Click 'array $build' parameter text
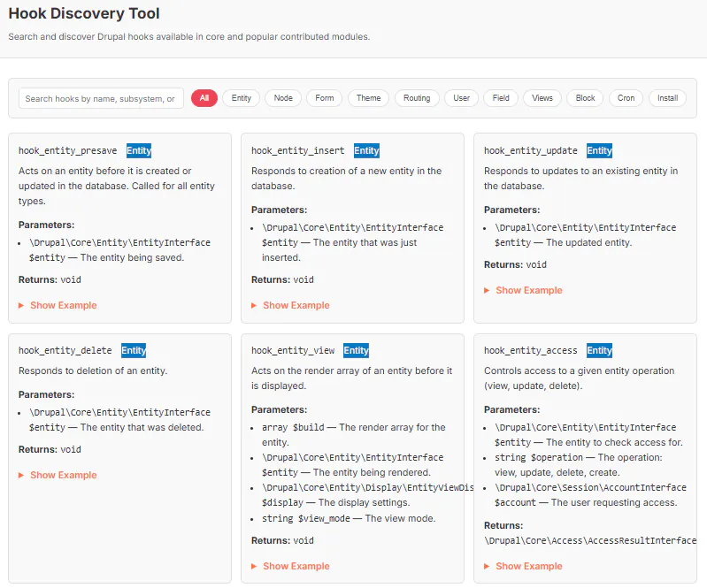707x588 pixels. point(293,427)
